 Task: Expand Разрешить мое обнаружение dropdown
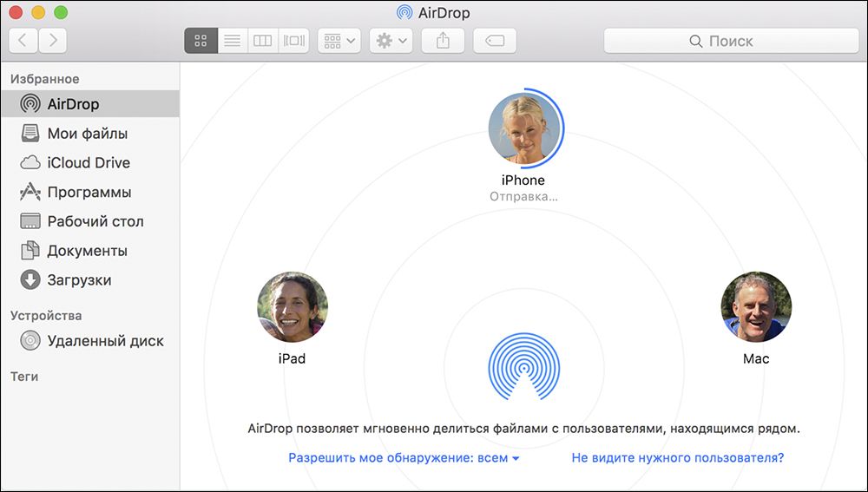point(404,457)
